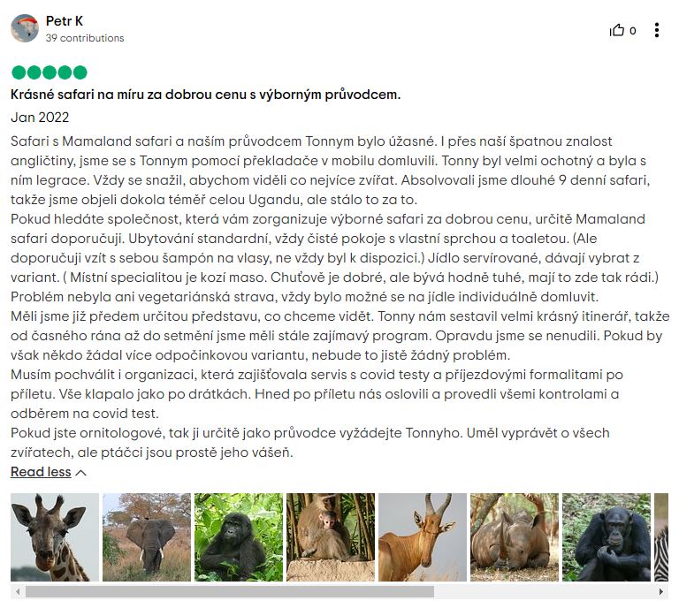Viewport: 679px width, 616px height.
Task: Click the review title about Krásné safari
Action: pyautogui.click(x=206, y=95)
